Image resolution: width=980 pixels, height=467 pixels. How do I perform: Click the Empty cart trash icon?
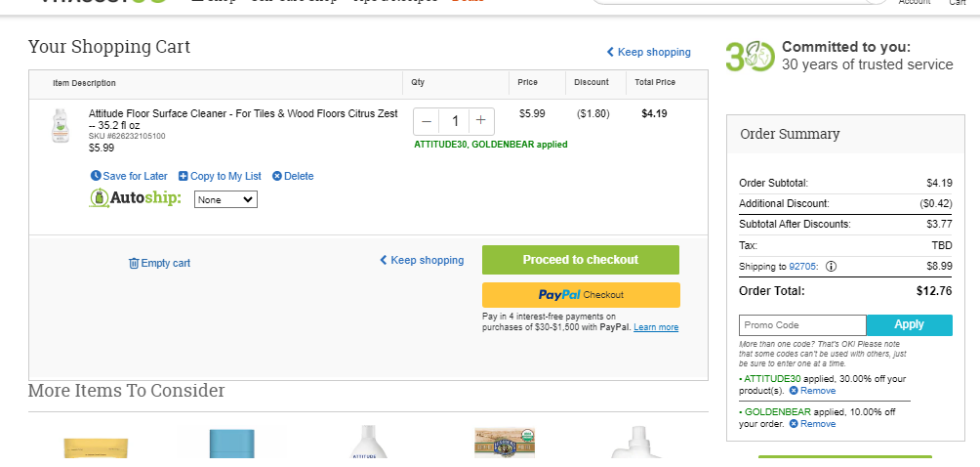click(134, 263)
